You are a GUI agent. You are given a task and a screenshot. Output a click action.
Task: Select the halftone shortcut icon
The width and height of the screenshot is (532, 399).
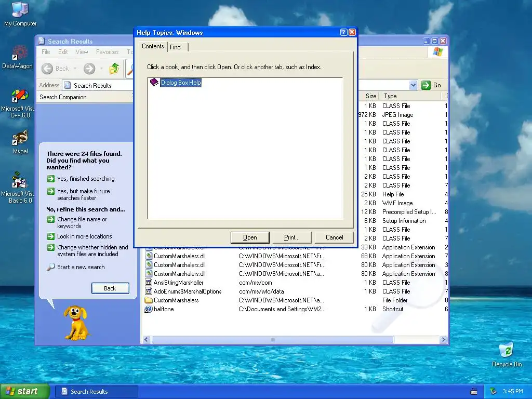(x=149, y=309)
